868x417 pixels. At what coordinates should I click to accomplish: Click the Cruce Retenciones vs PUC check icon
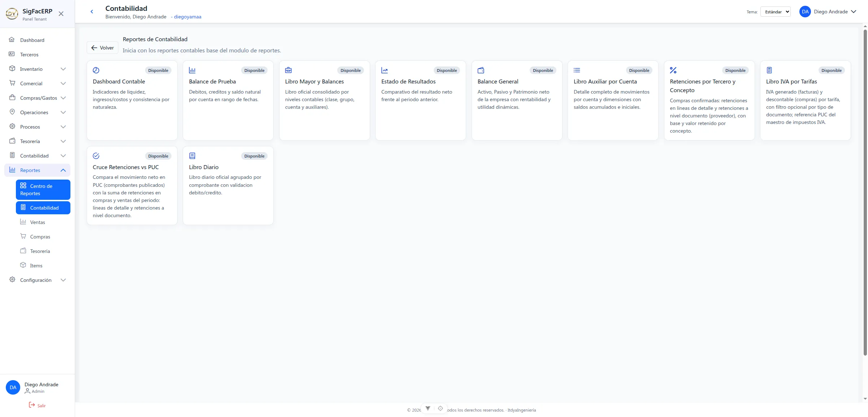96,156
